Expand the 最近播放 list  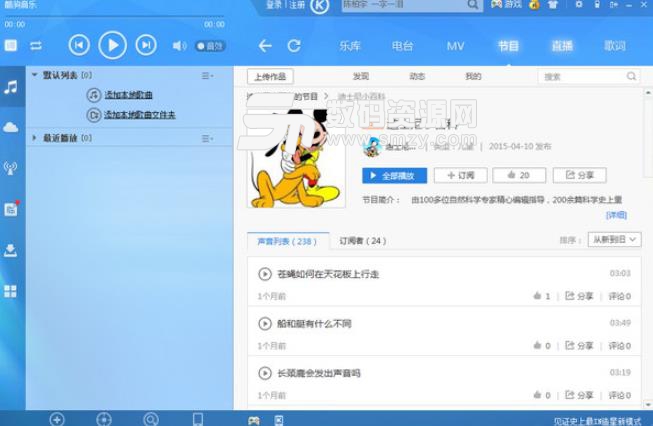point(35,138)
